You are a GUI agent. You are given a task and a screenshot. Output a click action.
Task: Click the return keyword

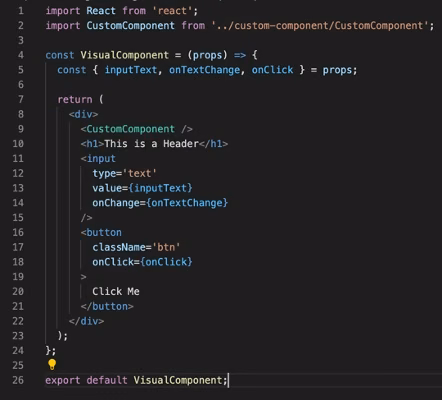[75, 99]
